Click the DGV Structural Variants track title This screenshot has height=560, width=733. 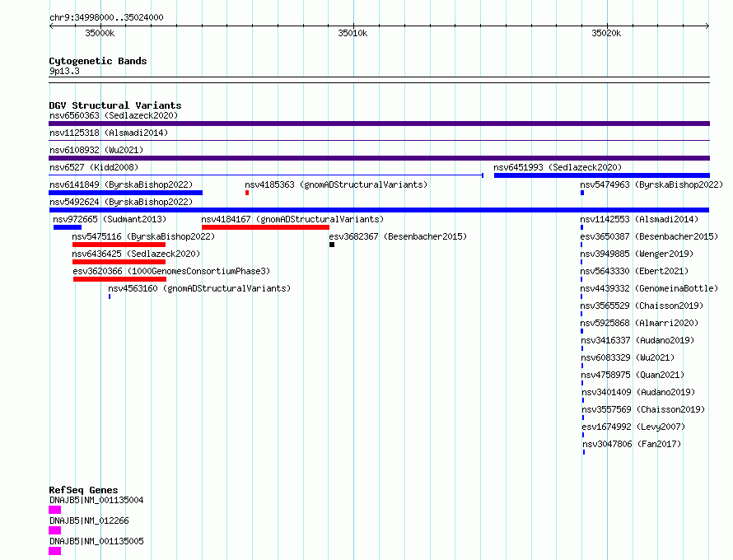pos(115,105)
